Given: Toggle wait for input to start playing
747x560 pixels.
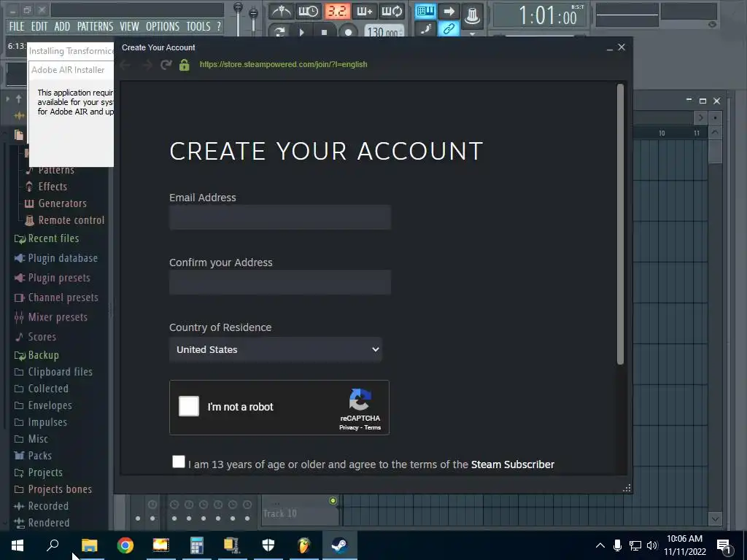Looking at the screenshot, I should pyautogui.click(x=309, y=11).
